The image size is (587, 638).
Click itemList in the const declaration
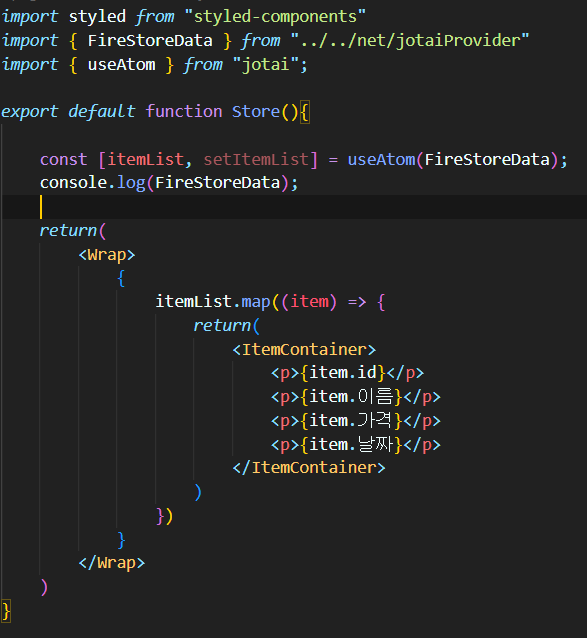click(145, 160)
